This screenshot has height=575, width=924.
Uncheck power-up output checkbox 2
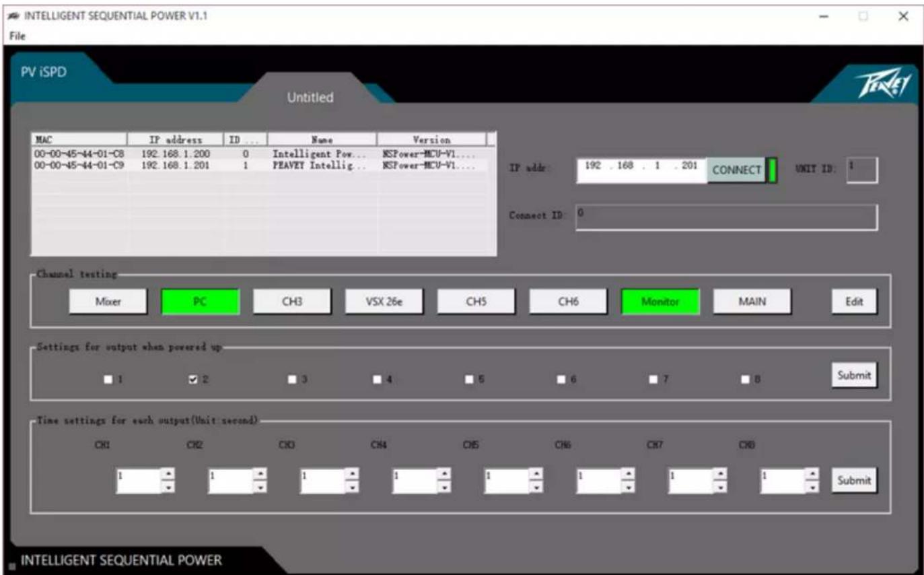click(194, 380)
